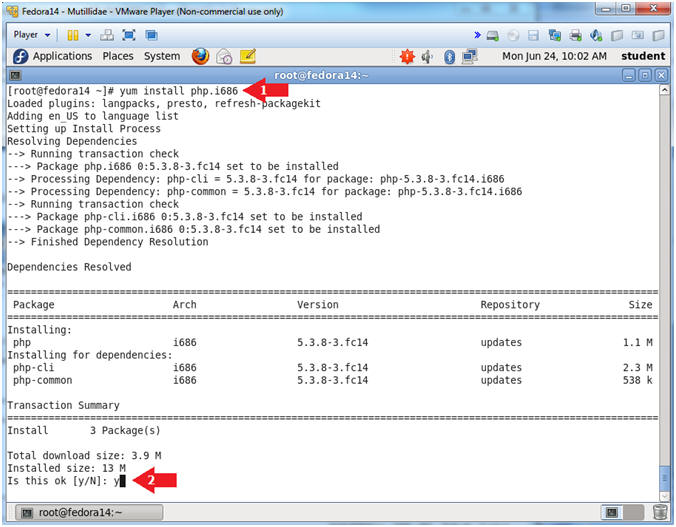This screenshot has height=527, width=676.
Task: Click the 'yum install php.i686' command text
Action: tap(178, 91)
